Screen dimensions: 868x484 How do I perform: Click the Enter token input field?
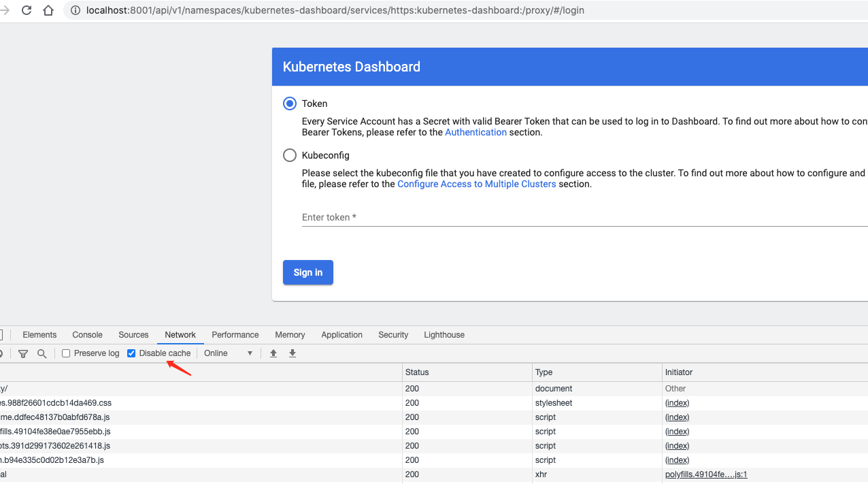[x=584, y=217]
